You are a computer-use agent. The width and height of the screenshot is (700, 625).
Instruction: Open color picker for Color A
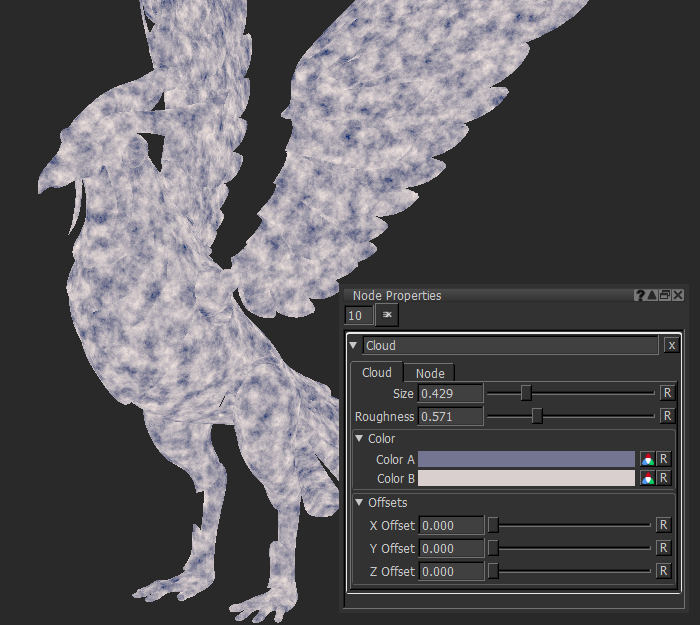coord(648,459)
